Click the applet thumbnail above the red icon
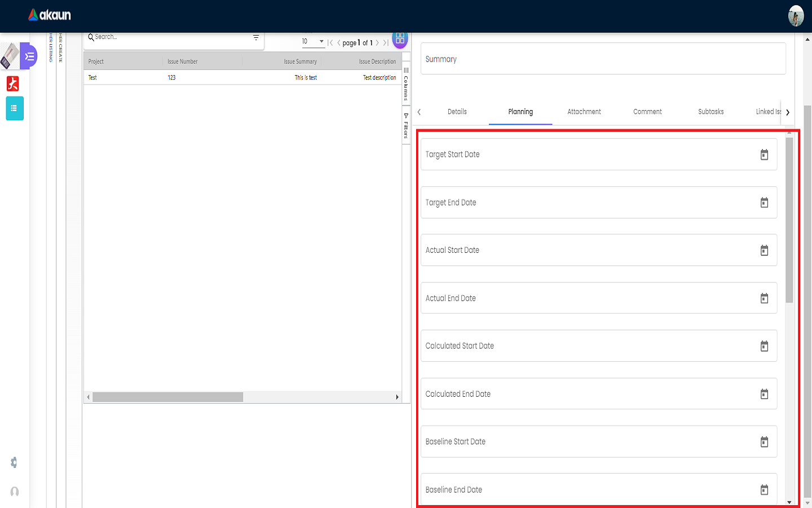This screenshot has width=812, height=508. point(10,56)
